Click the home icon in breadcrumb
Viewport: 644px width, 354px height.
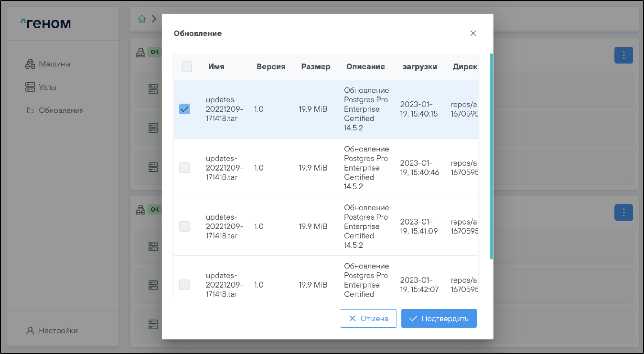pos(141,19)
